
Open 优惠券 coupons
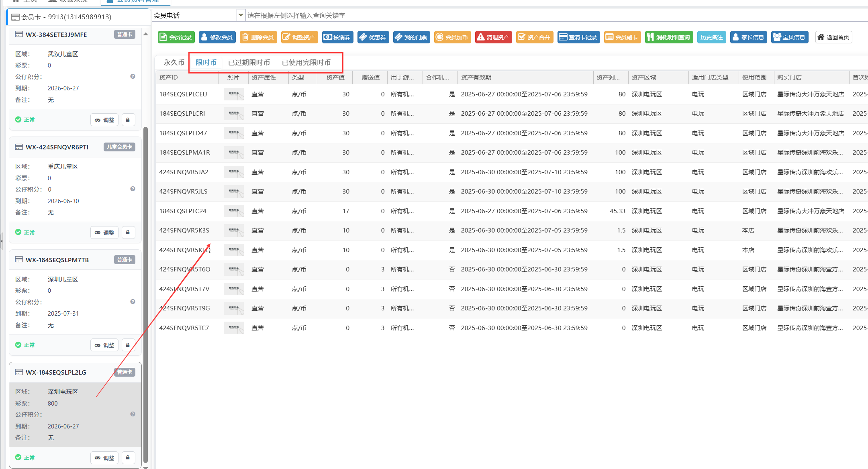[x=373, y=37]
